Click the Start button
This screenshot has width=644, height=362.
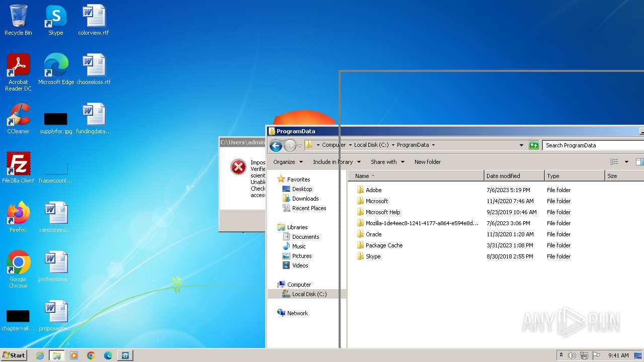click(x=14, y=355)
